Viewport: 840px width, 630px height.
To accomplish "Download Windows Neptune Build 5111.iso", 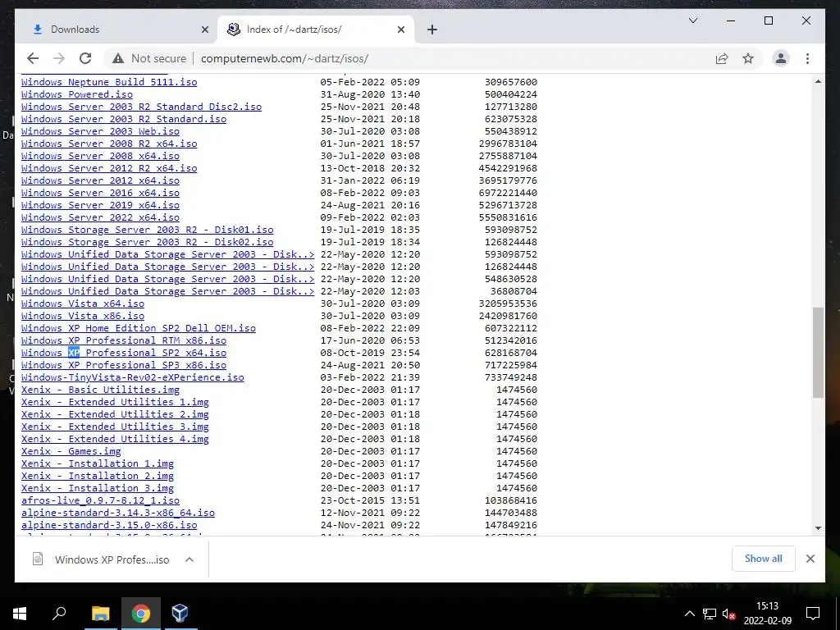I will click(109, 82).
